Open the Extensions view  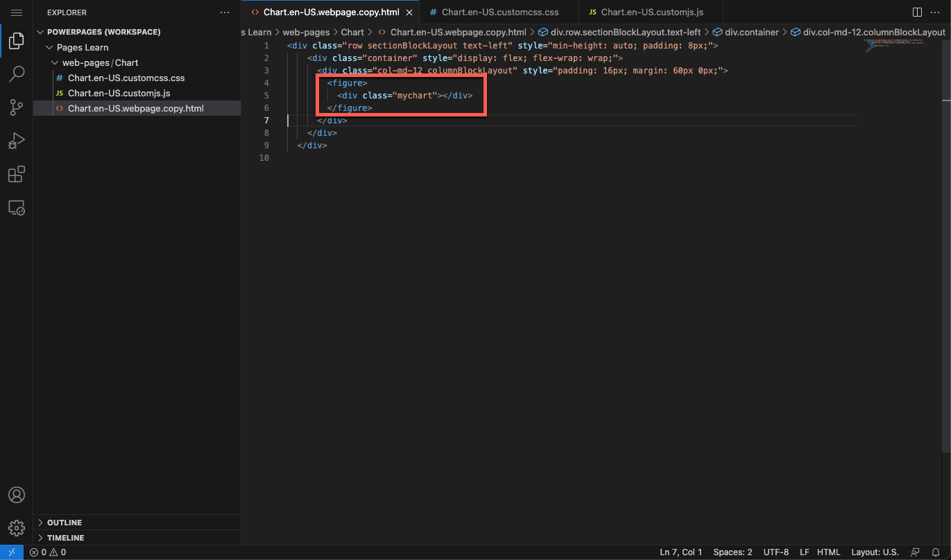click(17, 174)
